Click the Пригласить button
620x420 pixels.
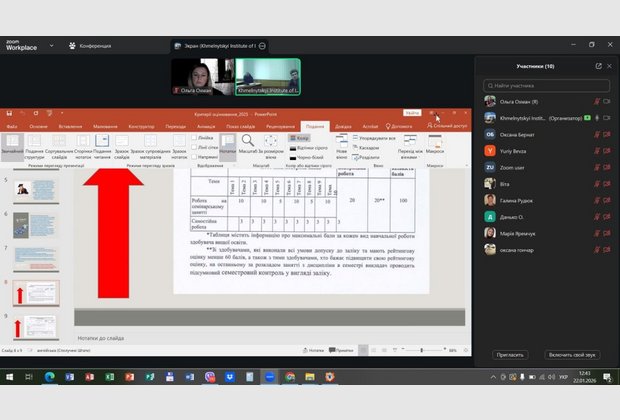point(510,355)
